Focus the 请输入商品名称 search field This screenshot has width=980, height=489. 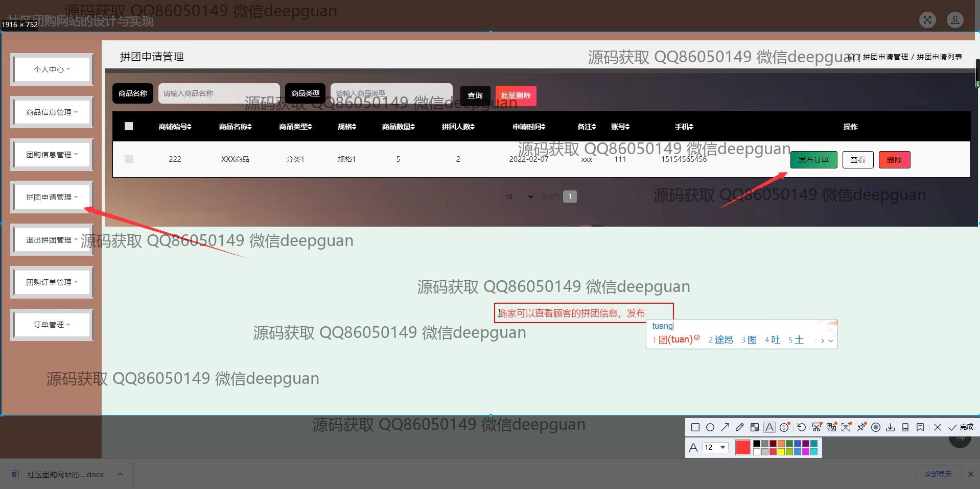(219, 93)
